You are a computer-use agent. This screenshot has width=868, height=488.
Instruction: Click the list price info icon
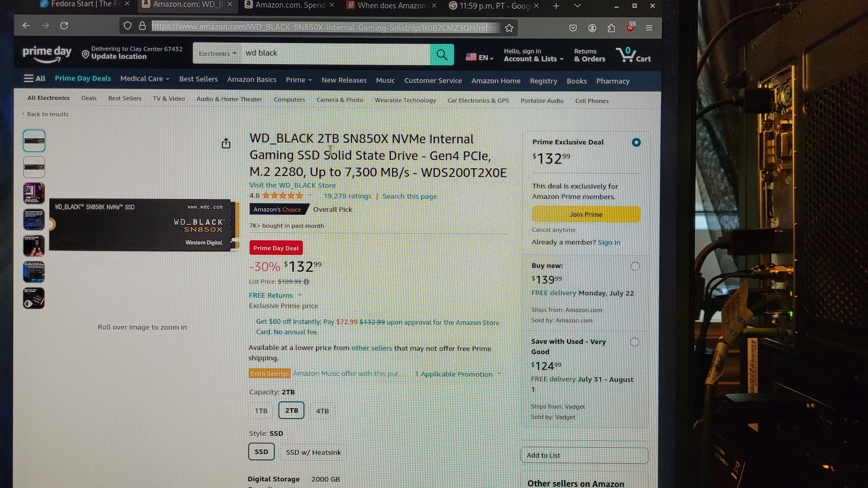pos(306,282)
